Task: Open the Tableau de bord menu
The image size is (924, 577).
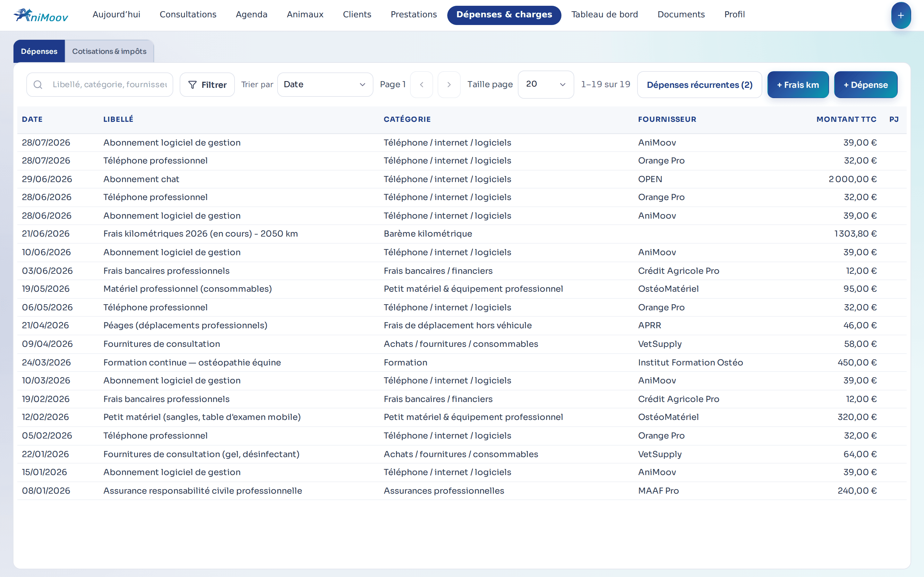Action: (x=604, y=14)
